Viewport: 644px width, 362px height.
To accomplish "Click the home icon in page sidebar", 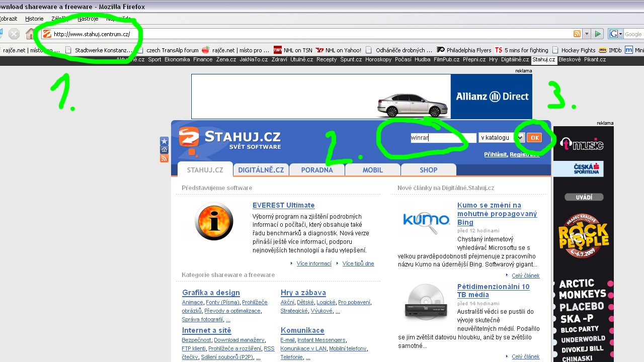I will tap(164, 150).
